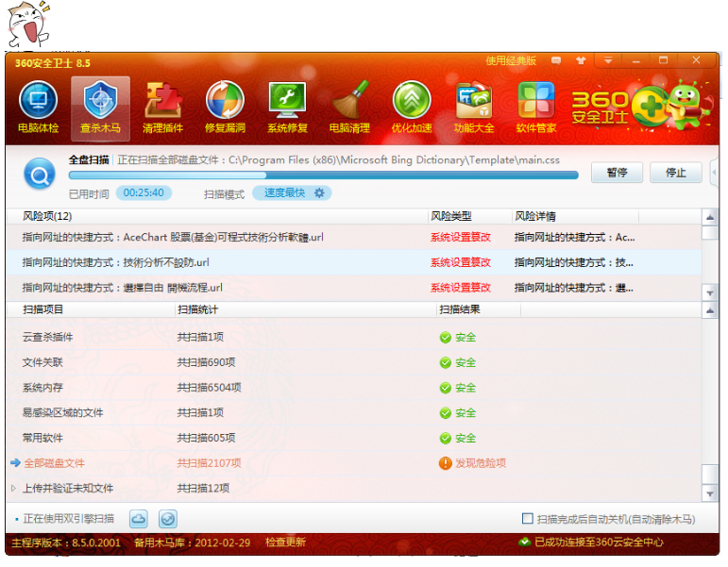Open the 电脑清理 broom cleanup icon
Viewport: 728px width, 567px height.
(349, 108)
